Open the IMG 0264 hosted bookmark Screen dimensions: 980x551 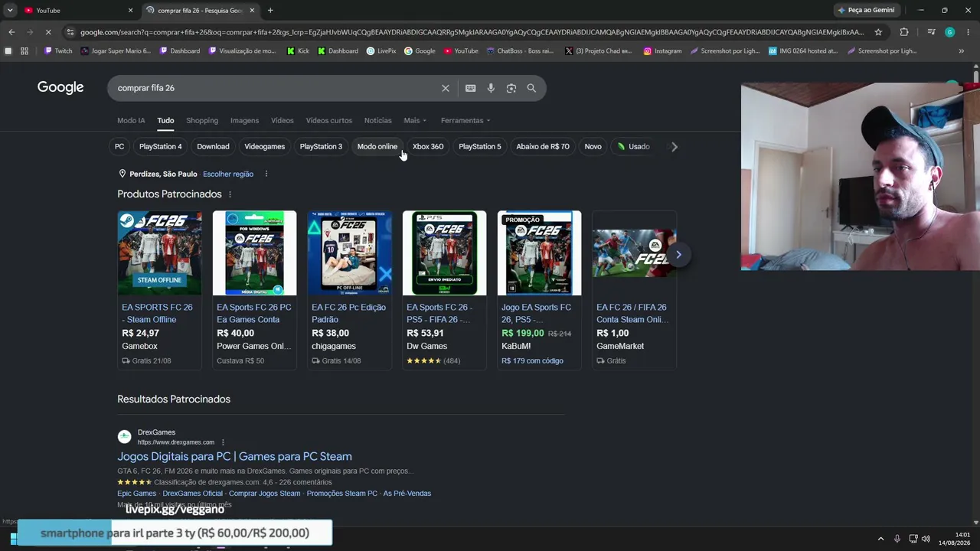point(803,51)
